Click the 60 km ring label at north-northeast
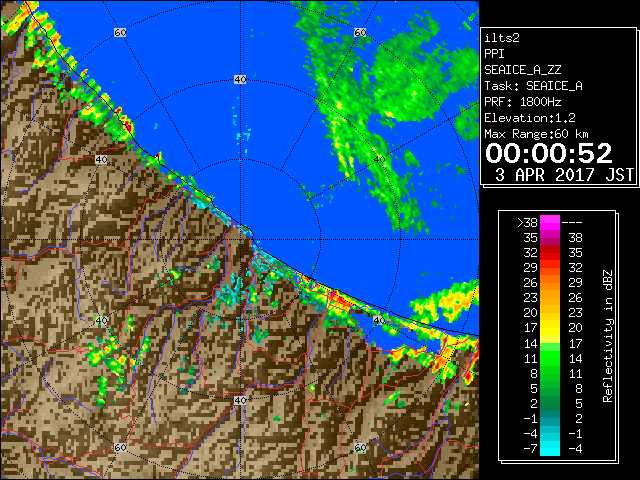640x480 pixels. tap(360, 32)
